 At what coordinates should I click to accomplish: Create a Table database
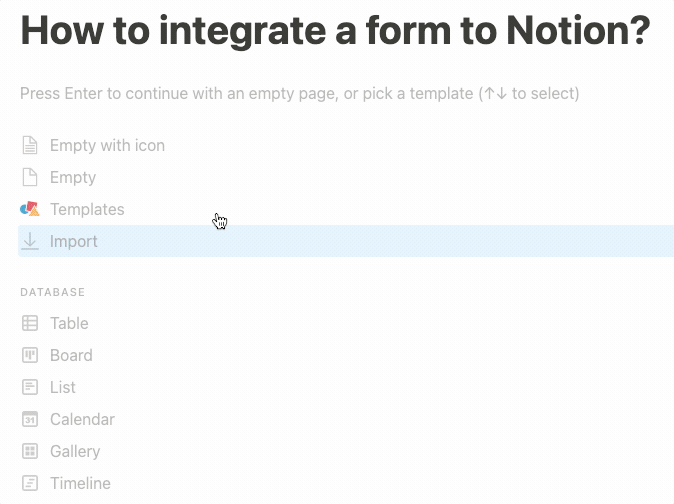(69, 323)
